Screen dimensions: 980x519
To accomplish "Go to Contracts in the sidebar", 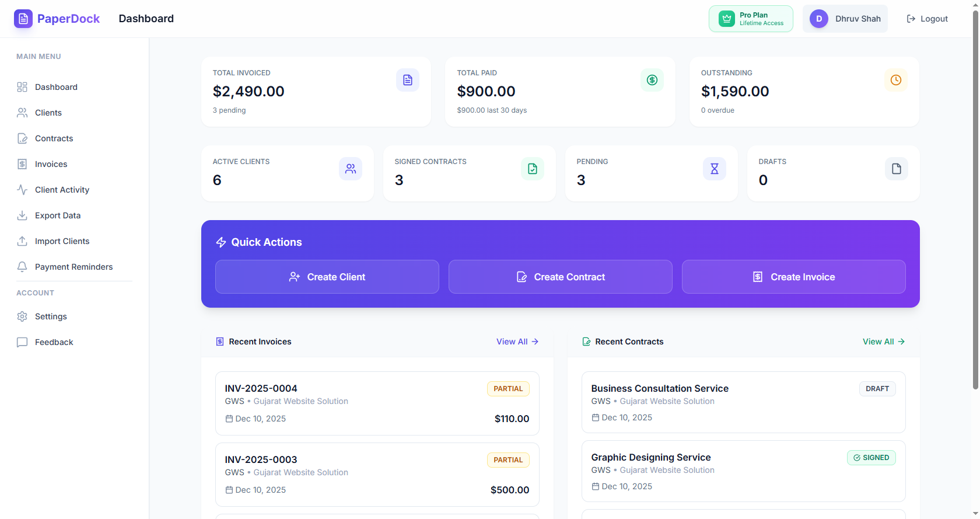I will click(x=75, y=138).
